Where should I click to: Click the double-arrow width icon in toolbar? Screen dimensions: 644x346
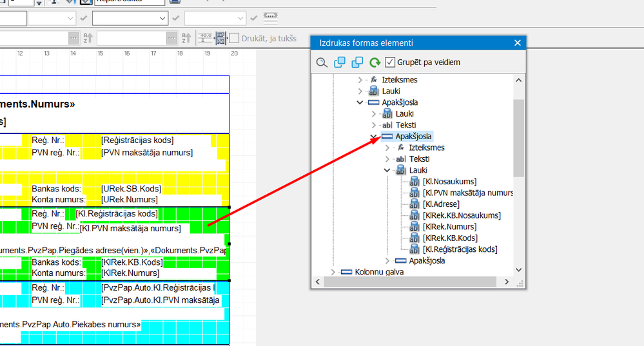[271, 17]
